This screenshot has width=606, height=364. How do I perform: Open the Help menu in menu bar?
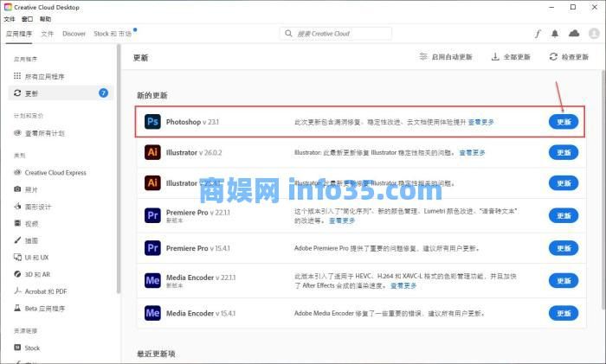[x=45, y=19]
